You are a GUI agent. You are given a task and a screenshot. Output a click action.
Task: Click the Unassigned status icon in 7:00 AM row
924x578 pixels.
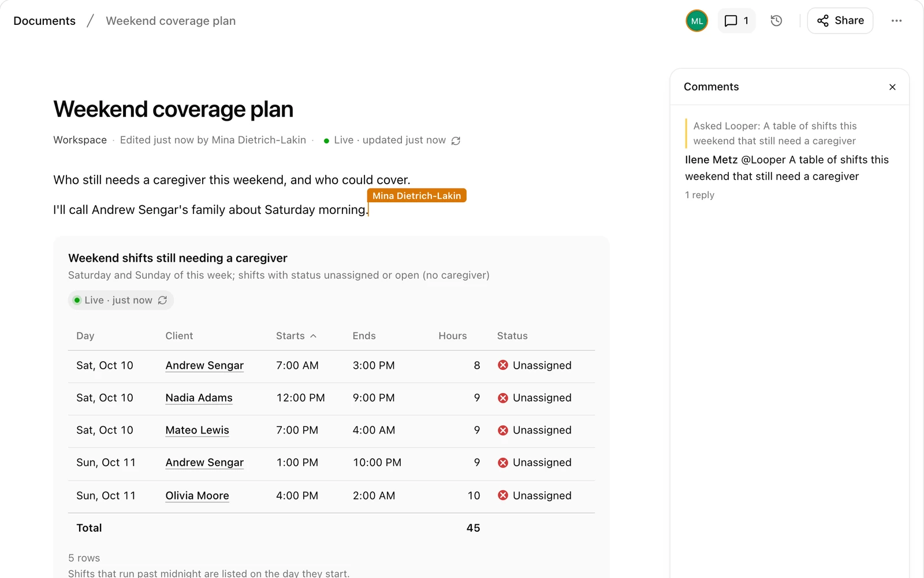point(503,365)
